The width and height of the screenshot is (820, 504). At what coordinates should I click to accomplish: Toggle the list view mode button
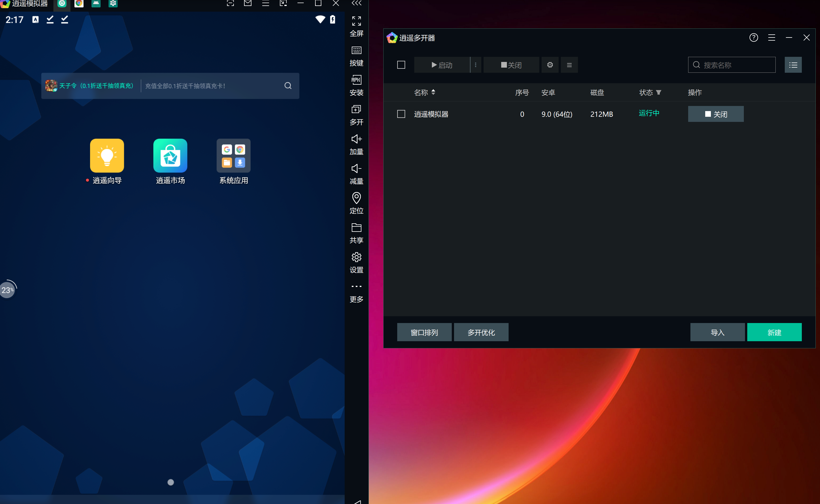793,65
